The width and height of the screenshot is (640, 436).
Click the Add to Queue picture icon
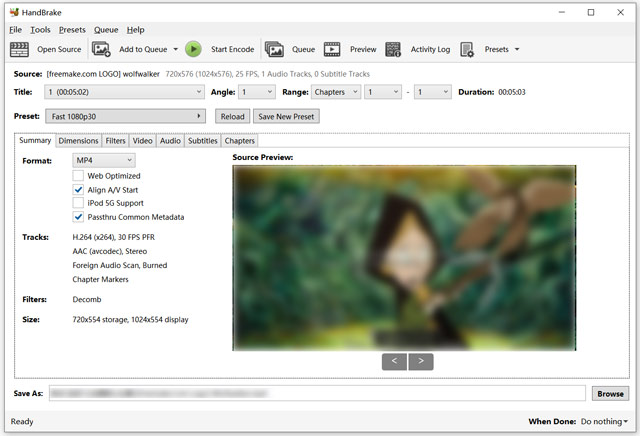(x=101, y=49)
